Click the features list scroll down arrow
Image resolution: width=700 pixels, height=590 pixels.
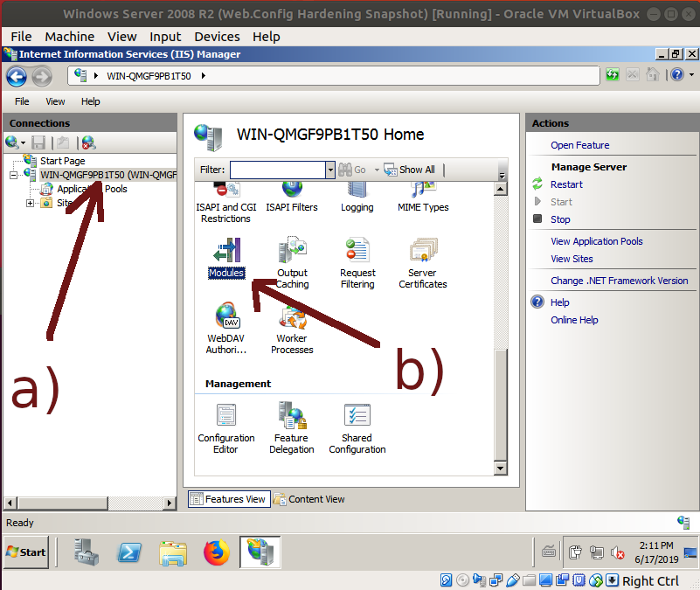(x=501, y=469)
